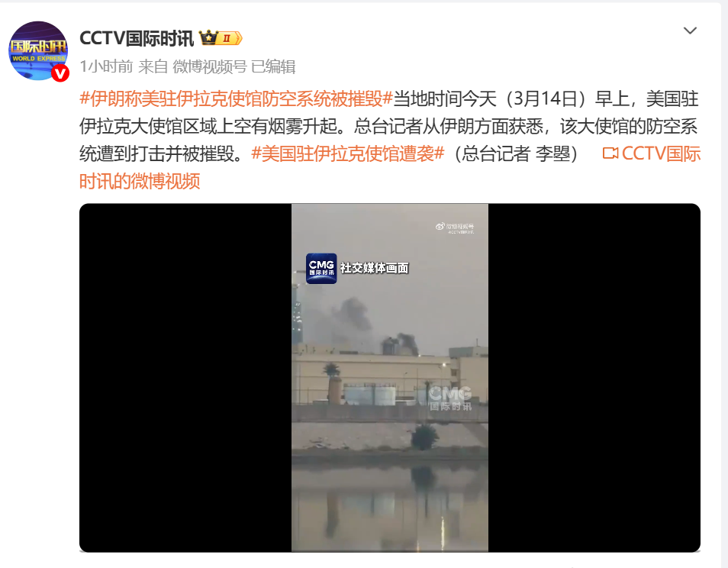Viewport: 728px width, 568px height.
Task: Open the CCTV国际时讯 profile avatar
Action: pyautogui.click(x=38, y=50)
